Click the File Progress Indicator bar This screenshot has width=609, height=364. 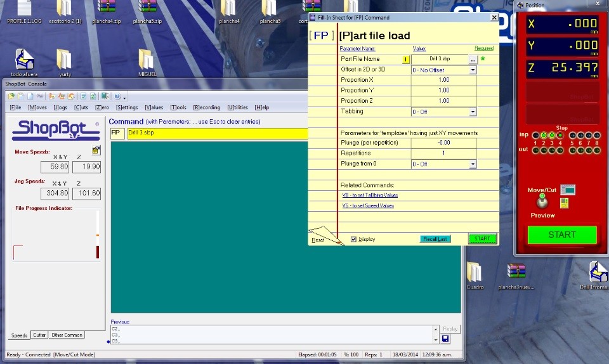coord(98,235)
